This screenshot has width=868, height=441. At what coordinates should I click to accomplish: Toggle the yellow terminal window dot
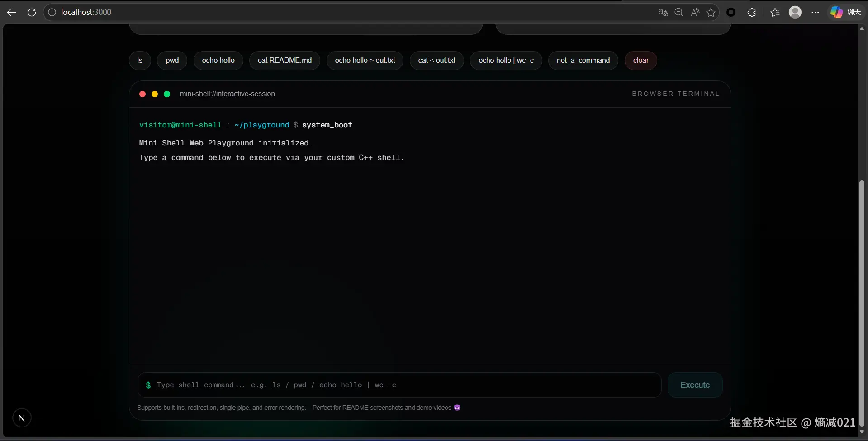tap(154, 94)
